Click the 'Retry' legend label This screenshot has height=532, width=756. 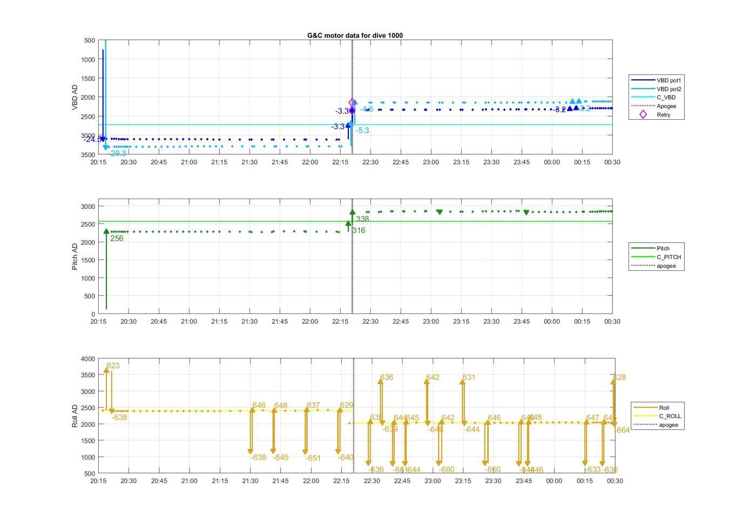click(664, 115)
